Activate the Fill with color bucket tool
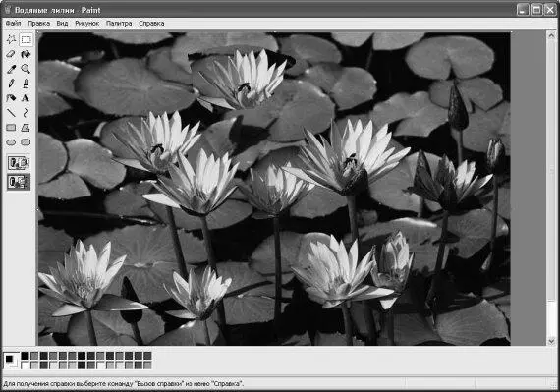The width and height of the screenshot is (560, 392). click(26, 54)
